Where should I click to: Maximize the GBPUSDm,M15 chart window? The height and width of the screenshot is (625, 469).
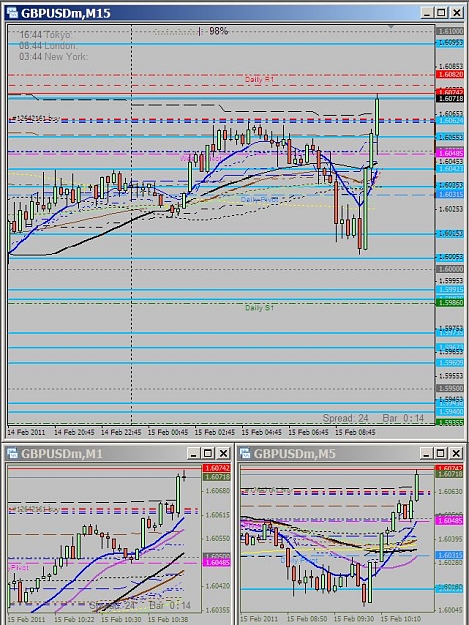tap(441, 13)
